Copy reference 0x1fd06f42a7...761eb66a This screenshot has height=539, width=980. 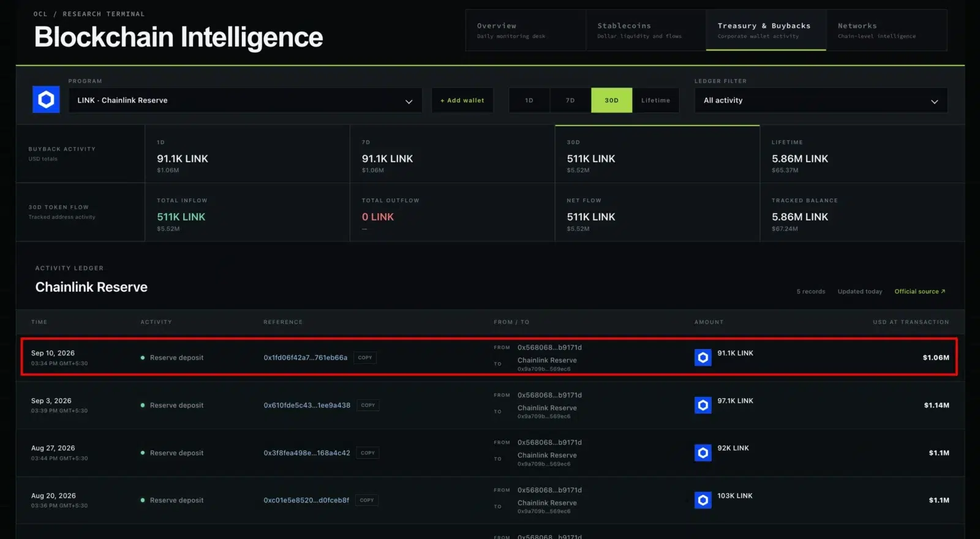365,358
